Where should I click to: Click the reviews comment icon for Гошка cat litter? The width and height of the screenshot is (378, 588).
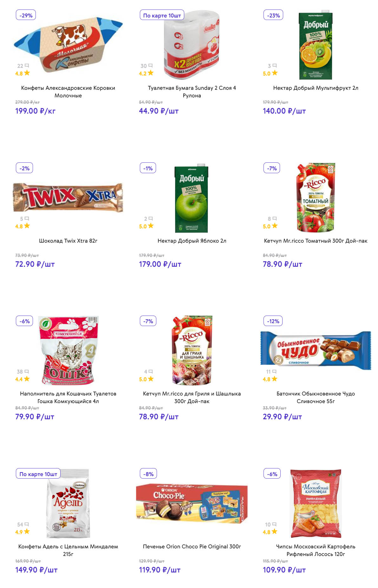(x=27, y=371)
